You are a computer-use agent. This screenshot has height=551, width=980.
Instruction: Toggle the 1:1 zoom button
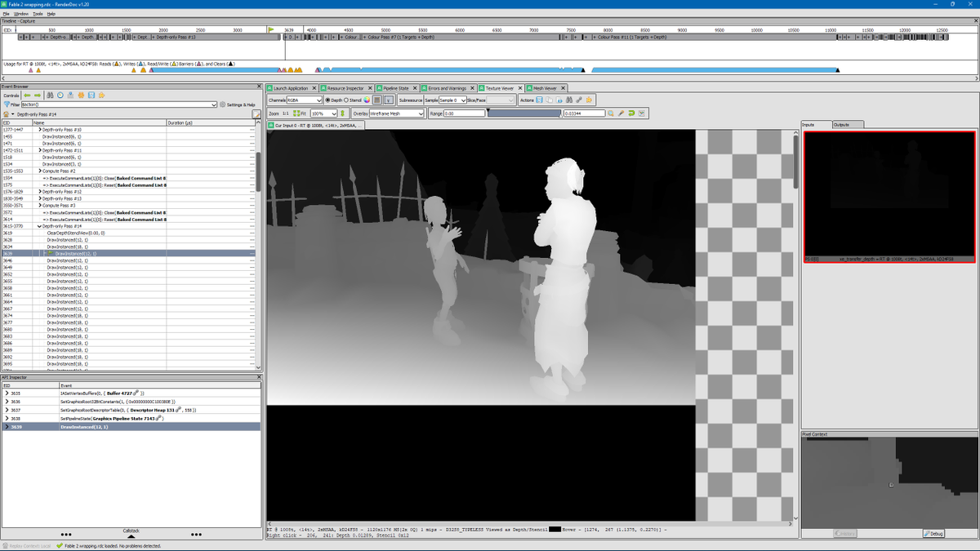[286, 113]
